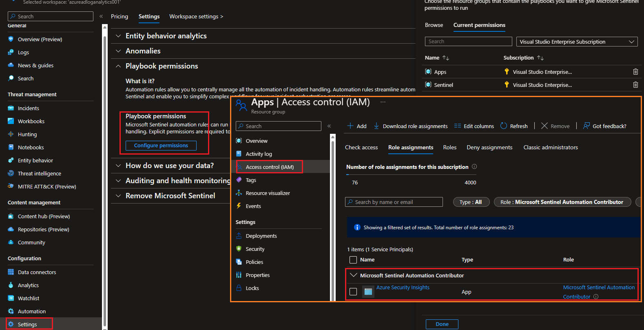Screen dimensions: 644x330
Task: Open Azure Security Insights link
Action: 403,287
